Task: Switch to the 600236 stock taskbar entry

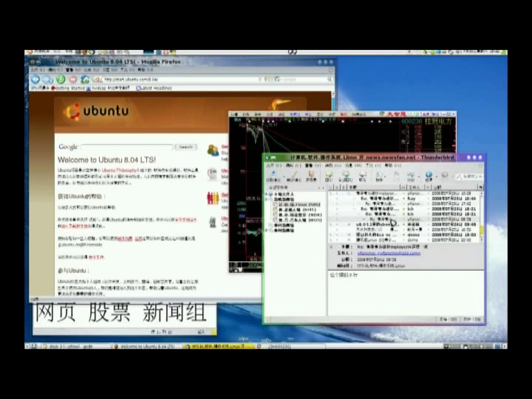Action: (290, 346)
